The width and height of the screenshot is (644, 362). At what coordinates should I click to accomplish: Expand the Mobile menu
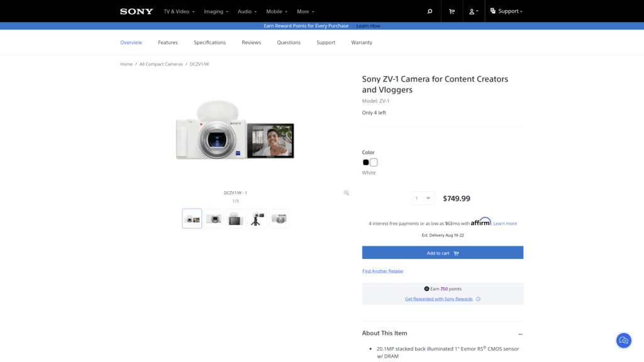point(277,11)
